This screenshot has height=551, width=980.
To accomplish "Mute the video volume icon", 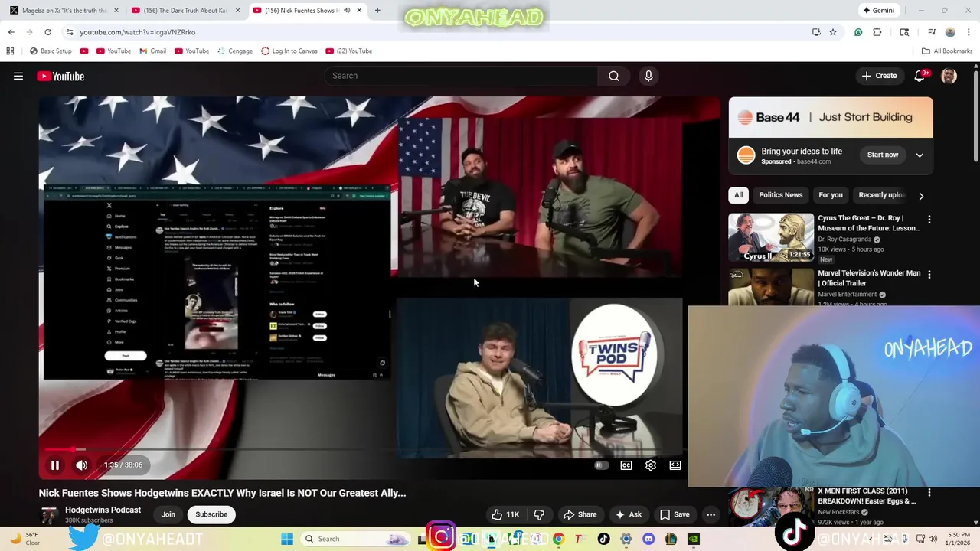I will [x=81, y=465].
